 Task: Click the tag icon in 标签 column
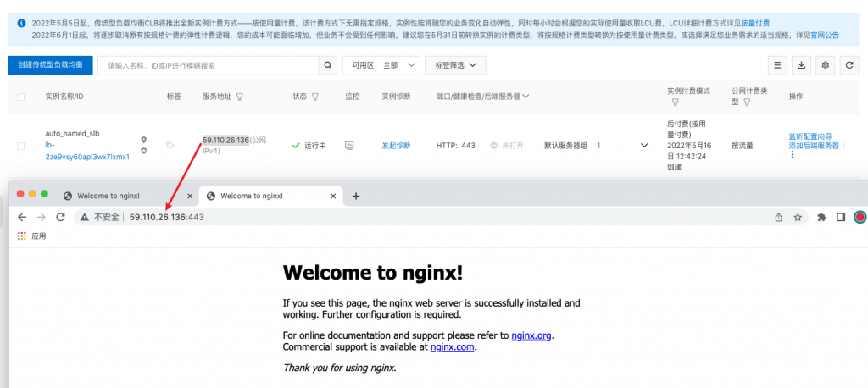click(170, 146)
